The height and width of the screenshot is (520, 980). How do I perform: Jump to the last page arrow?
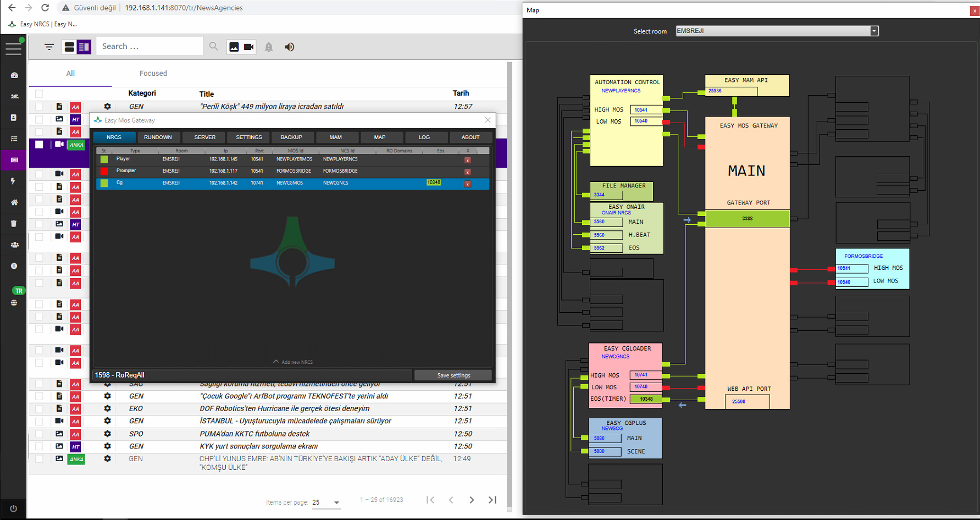coord(492,500)
